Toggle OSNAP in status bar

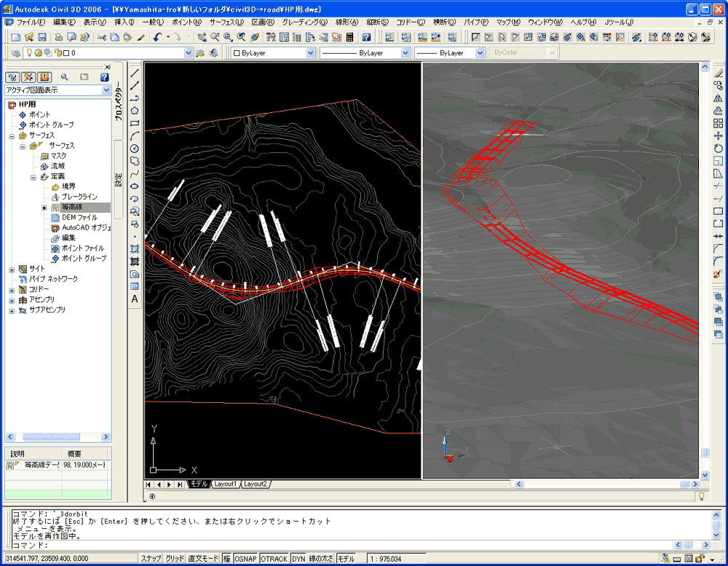point(246,559)
